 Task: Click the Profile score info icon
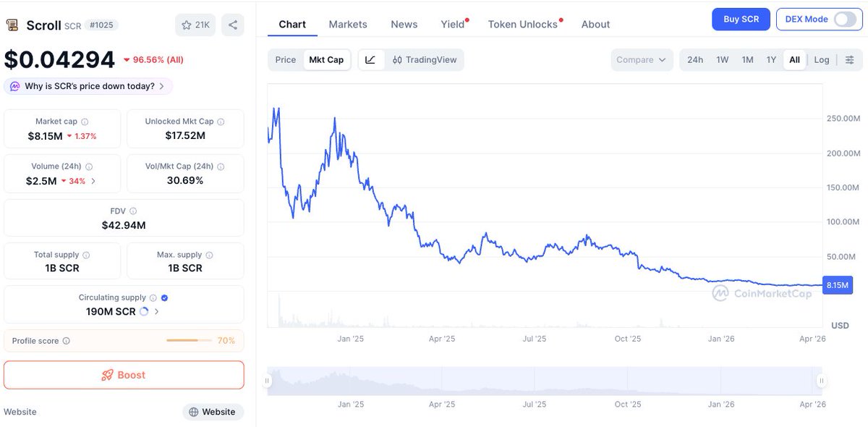tap(67, 341)
